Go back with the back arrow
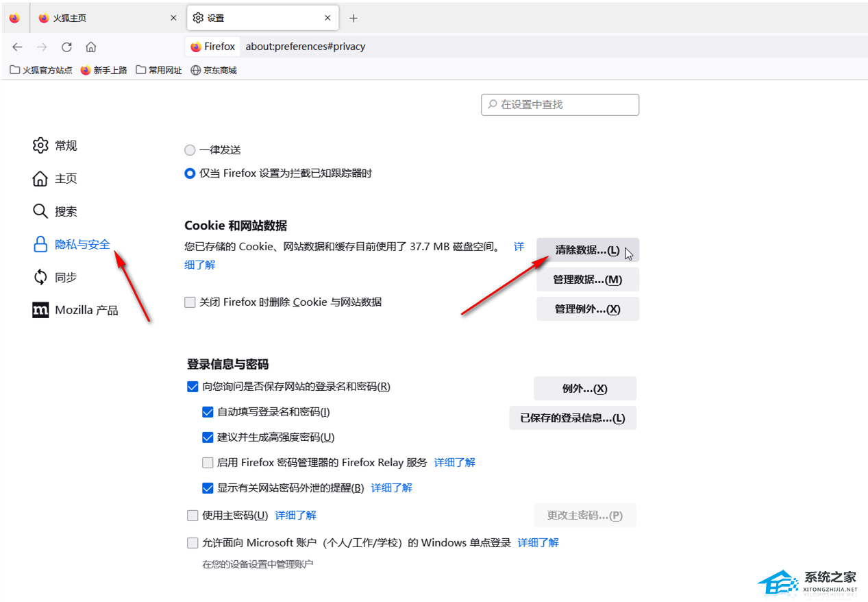The height and width of the screenshot is (602, 868). point(17,47)
